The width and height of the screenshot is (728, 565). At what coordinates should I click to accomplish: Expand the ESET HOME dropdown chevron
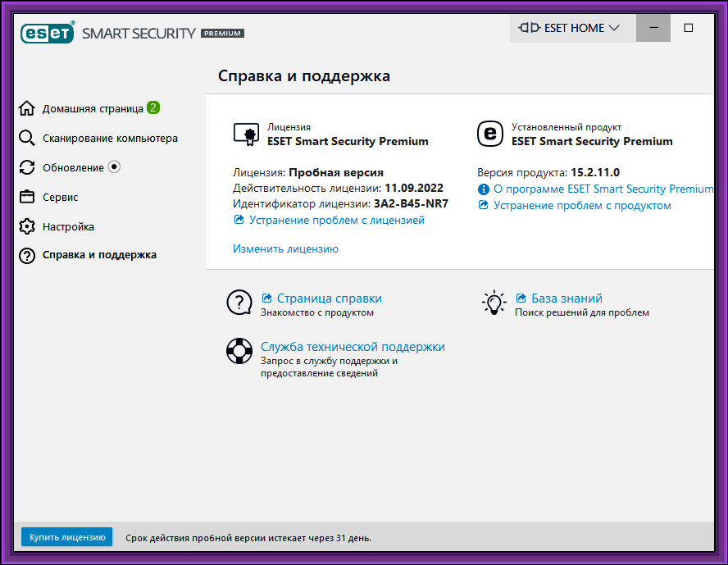coord(614,28)
